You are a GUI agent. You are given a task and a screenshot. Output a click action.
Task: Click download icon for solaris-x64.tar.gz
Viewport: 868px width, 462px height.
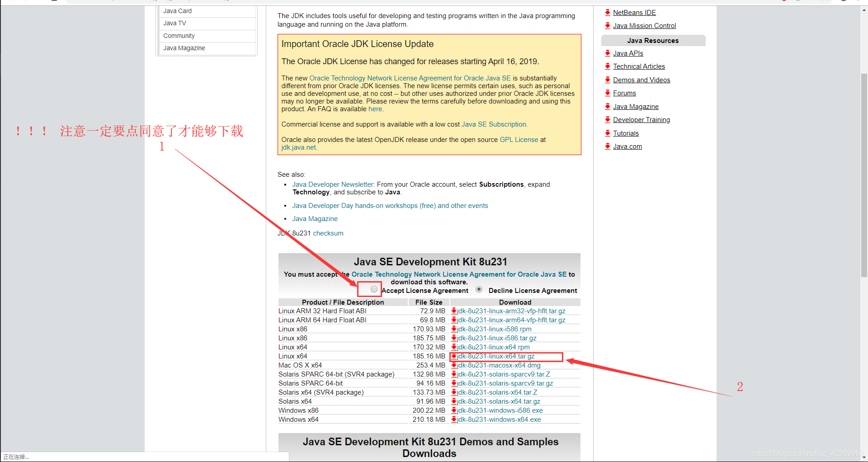(454, 401)
